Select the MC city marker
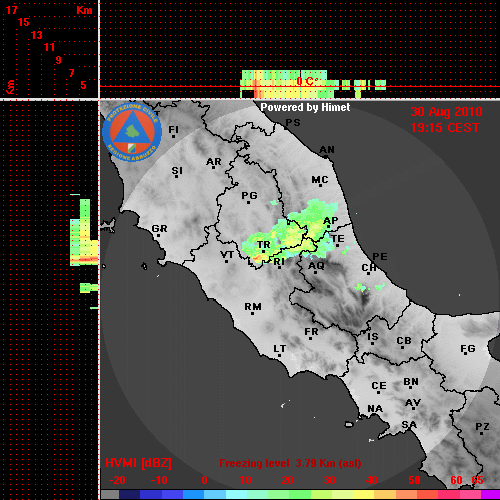500x500 pixels. click(320, 185)
